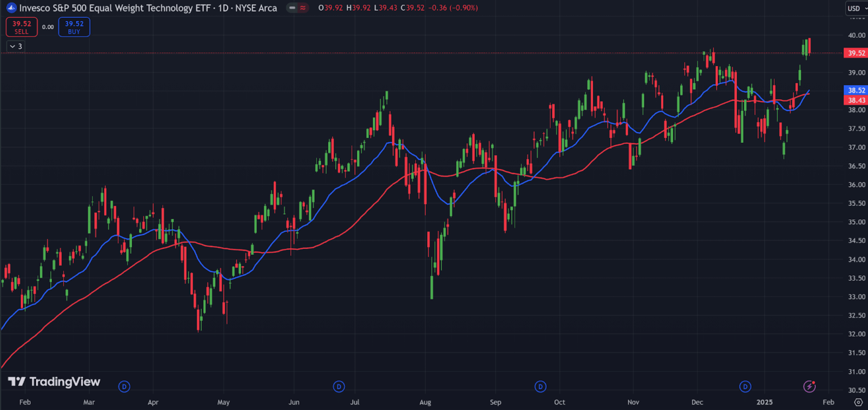Click the Invesco ETF logo icon

(x=11, y=8)
